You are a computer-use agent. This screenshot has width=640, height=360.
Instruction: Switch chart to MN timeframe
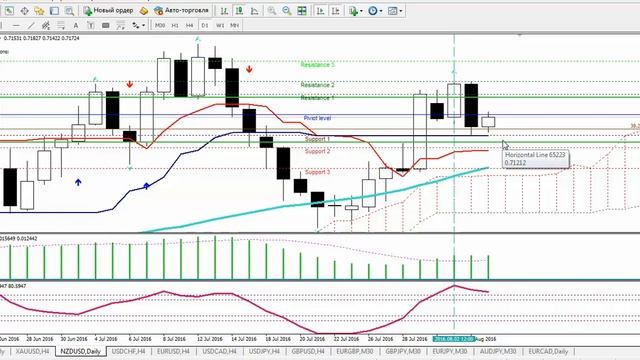pos(234,25)
